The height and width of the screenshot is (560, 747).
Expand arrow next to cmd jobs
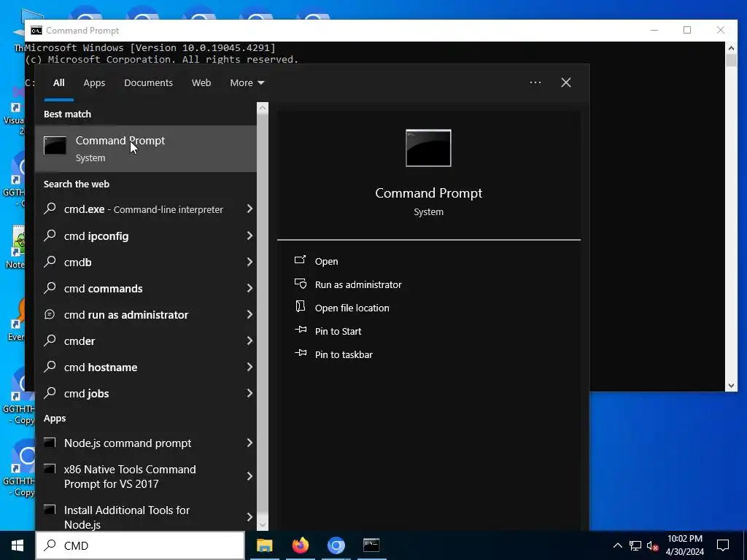coord(249,393)
